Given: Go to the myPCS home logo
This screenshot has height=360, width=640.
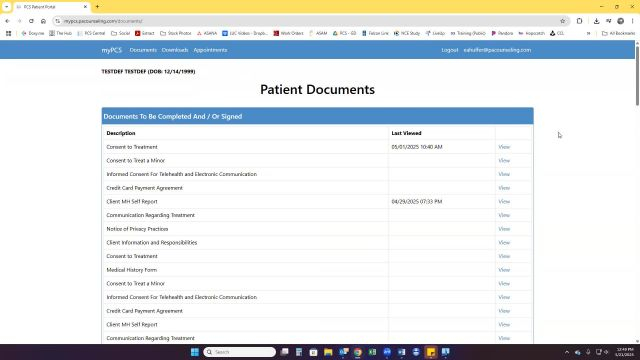Looking at the screenshot, I should click(112, 50).
